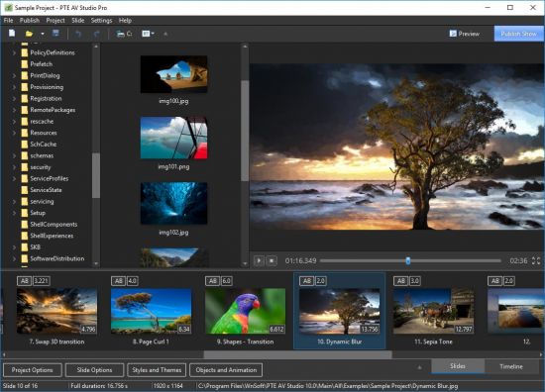
Task: Select slide 9 Shapes - Transition
Action: click(x=245, y=311)
